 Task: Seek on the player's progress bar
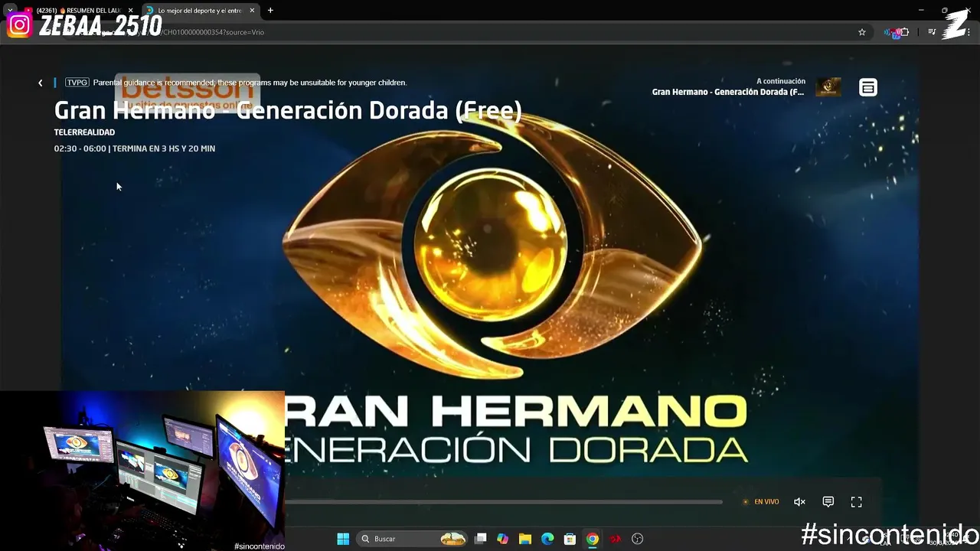coord(504,502)
